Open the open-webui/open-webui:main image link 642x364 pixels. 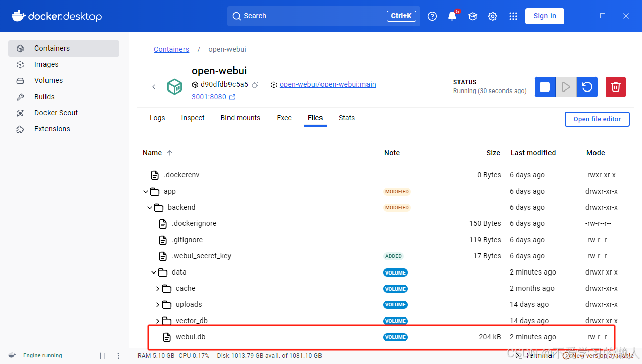click(328, 84)
